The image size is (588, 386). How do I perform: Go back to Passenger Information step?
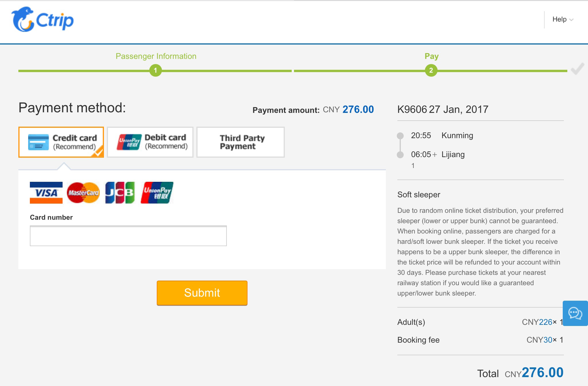point(156,56)
